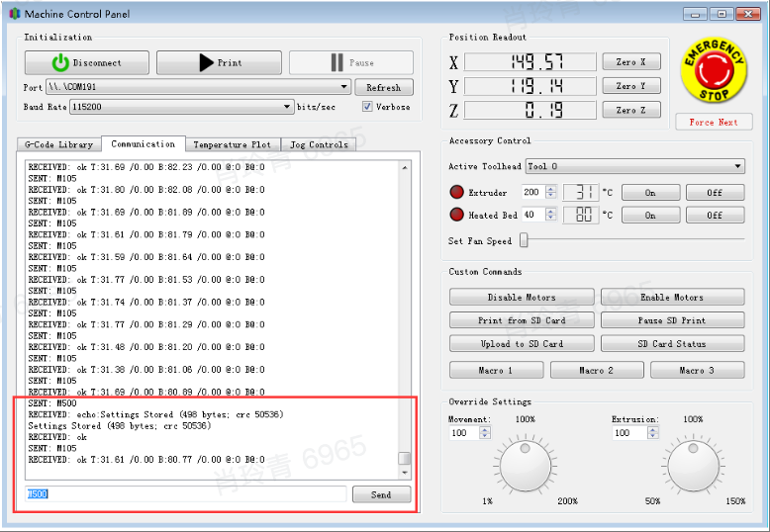Open the Temperature Plot tab
Viewport: 770px width, 532px height.
[233, 144]
